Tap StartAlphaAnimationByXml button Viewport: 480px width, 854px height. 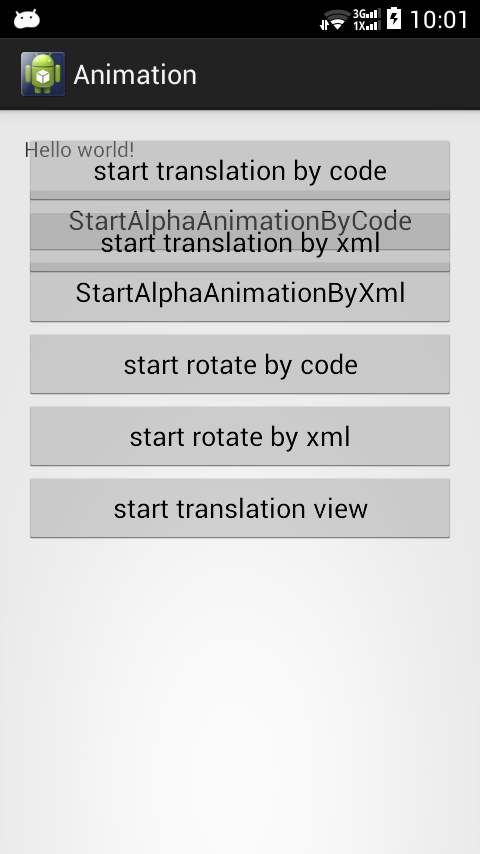click(x=240, y=295)
